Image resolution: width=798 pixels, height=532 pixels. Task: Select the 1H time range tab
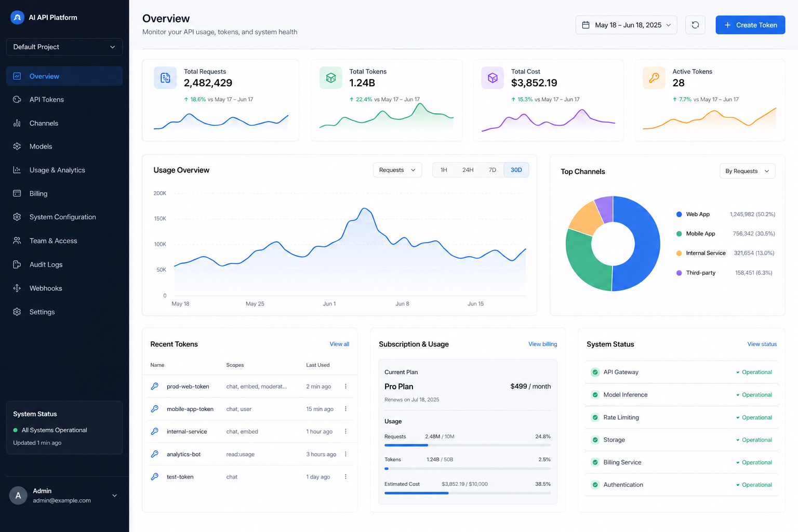444,170
